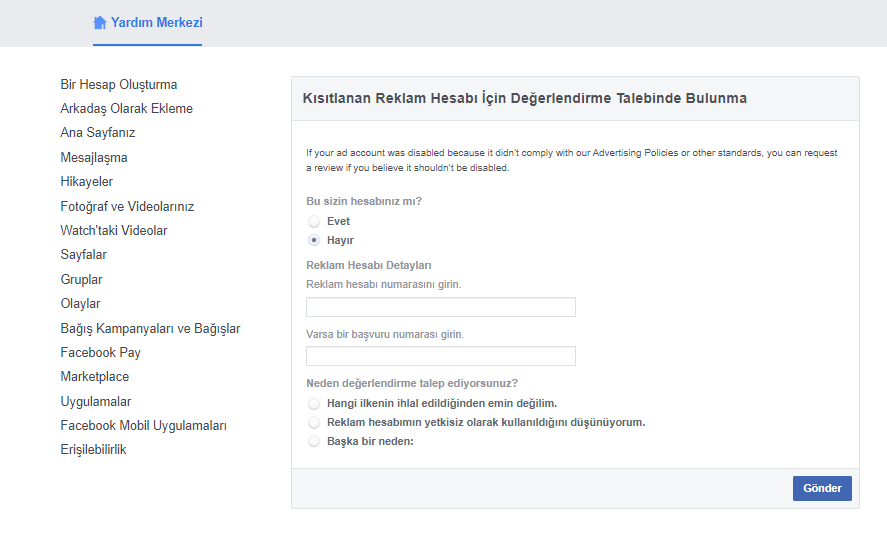Open Bir Hesap Oluşturma help topic

(x=119, y=84)
